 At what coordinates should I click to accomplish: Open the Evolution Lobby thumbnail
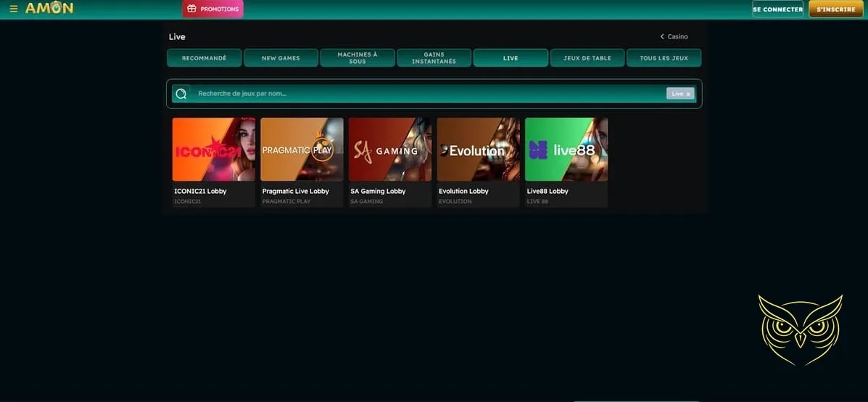tap(478, 149)
